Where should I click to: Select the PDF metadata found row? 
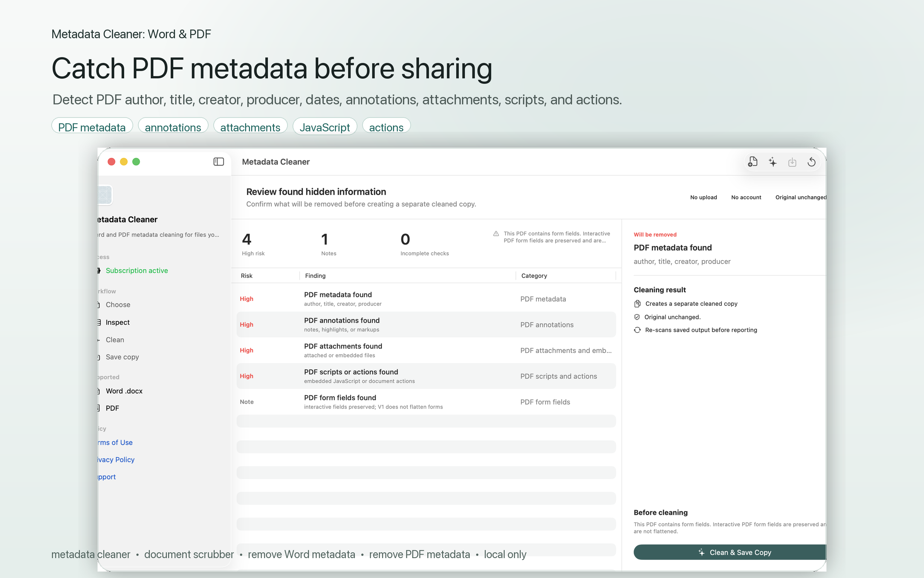426,298
